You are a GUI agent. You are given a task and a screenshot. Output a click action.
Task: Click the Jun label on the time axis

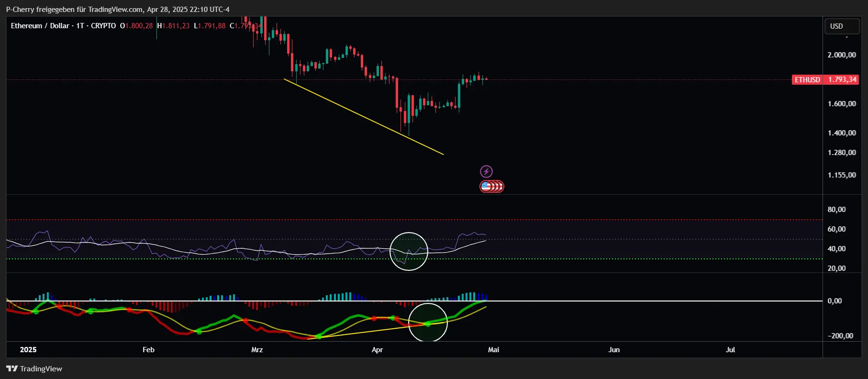[x=614, y=350]
